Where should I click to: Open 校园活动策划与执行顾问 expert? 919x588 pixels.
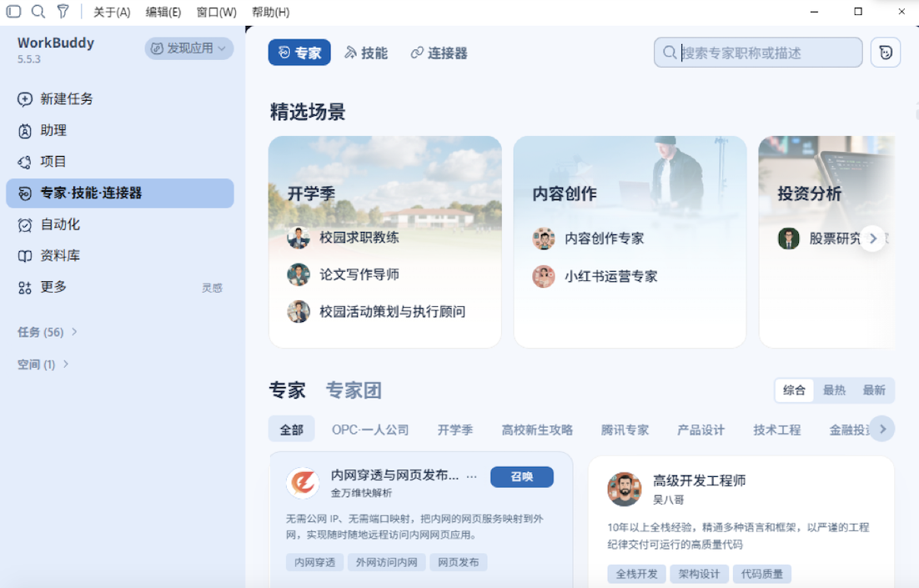click(x=375, y=312)
